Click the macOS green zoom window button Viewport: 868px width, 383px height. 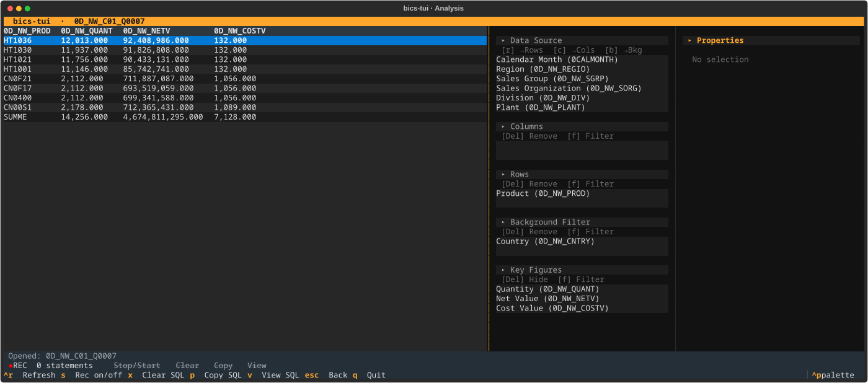27,8
